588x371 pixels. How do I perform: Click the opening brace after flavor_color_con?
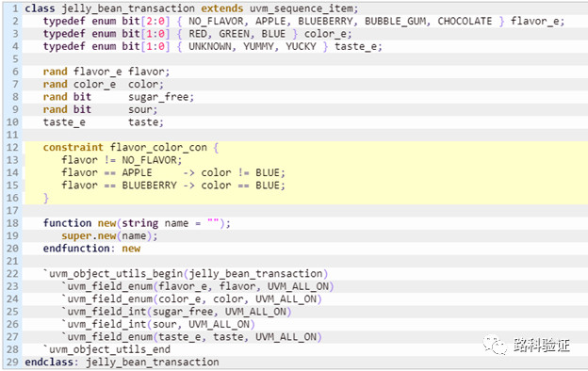[x=216, y=147]
